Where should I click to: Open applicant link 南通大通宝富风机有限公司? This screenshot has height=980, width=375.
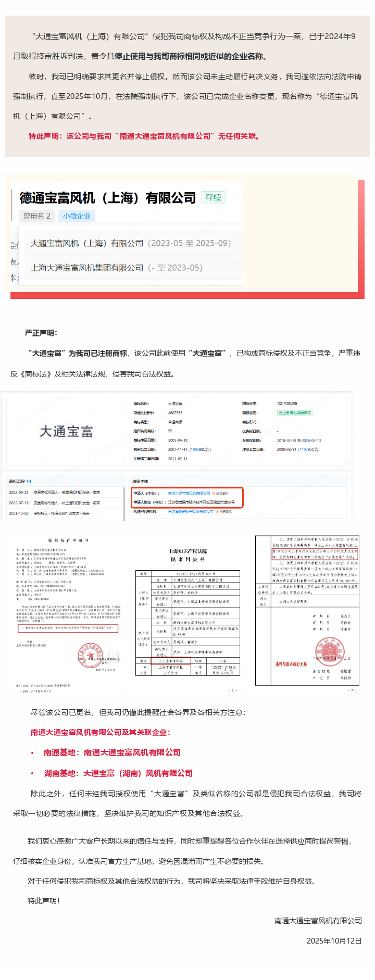189,494
